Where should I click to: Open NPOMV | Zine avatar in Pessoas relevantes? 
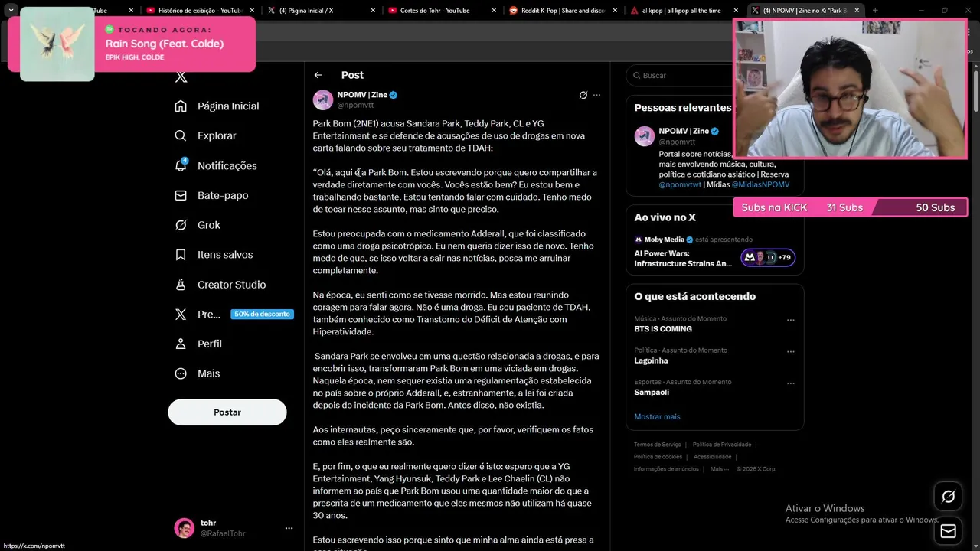coord(645,135)
